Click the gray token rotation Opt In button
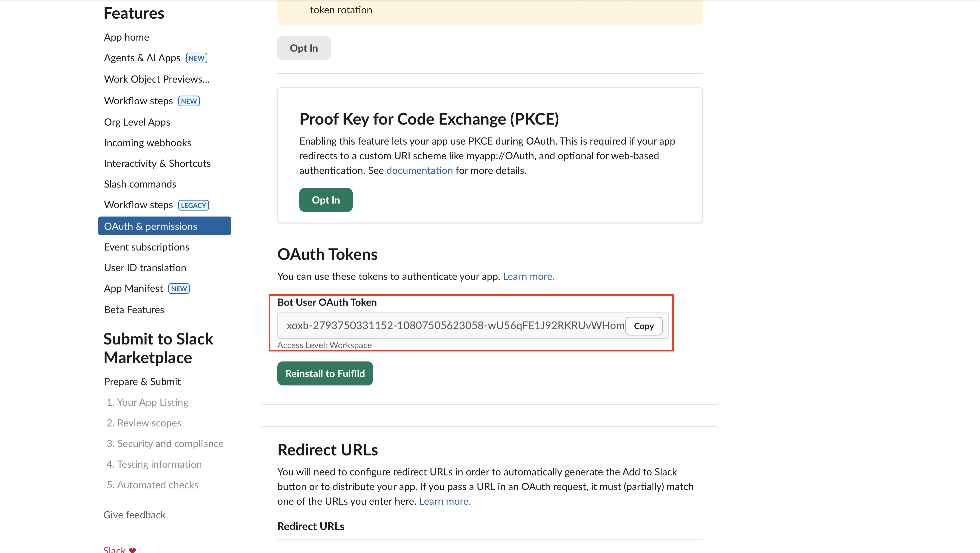 [x=304, y=48]
